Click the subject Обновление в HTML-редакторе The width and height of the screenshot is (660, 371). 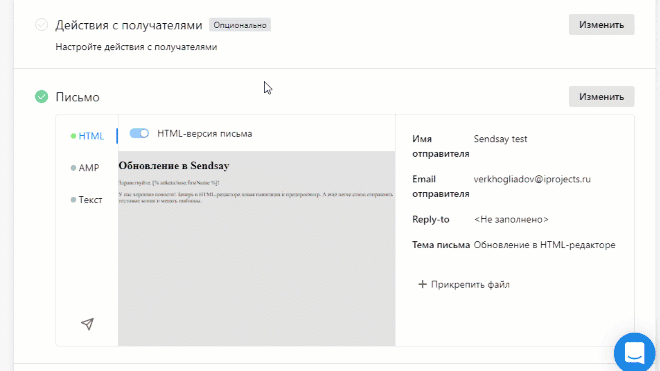coord(545,245)
